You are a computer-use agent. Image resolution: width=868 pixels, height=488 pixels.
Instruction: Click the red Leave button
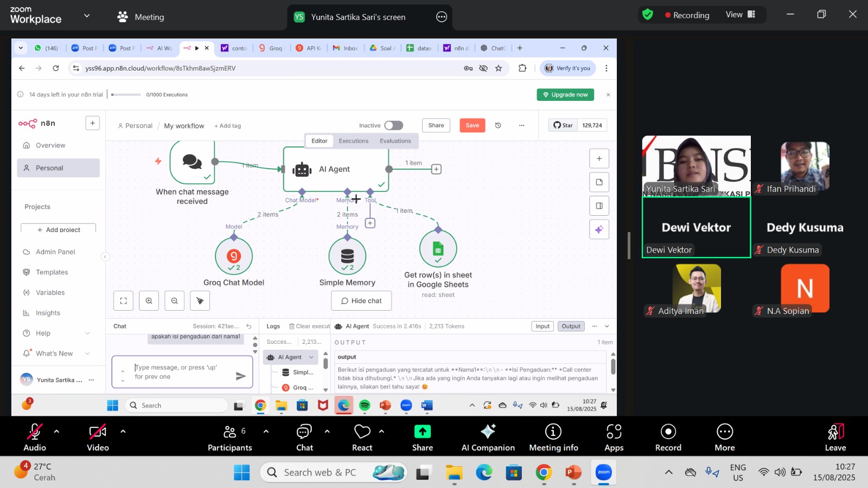tap(835, 436)
